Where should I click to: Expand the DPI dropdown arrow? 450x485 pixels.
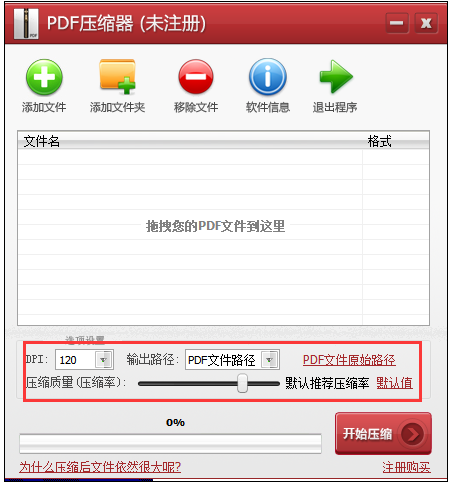tap(104, 360)
